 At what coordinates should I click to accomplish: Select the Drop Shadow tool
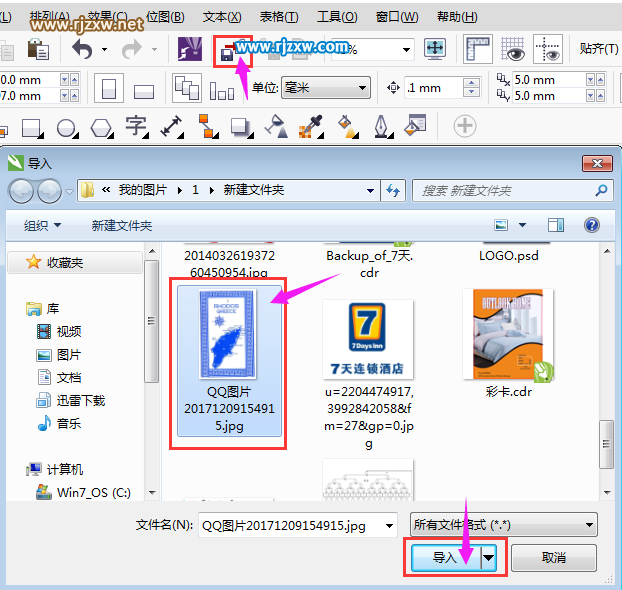click(242, 128)
